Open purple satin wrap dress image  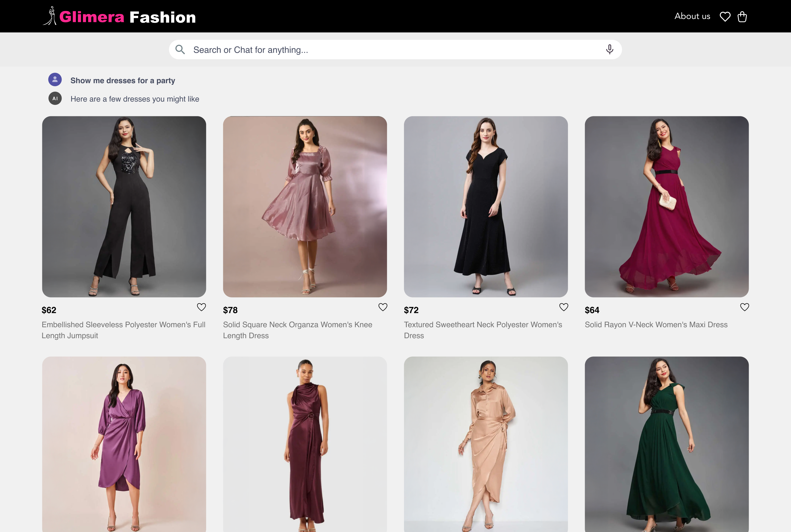tap(124, 444)
